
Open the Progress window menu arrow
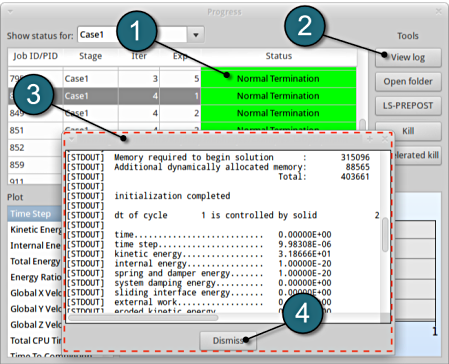point(10,12)
